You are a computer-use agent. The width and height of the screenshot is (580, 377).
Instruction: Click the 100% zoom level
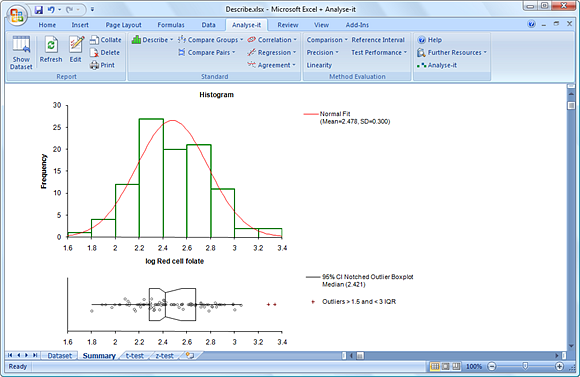point(473,366)
